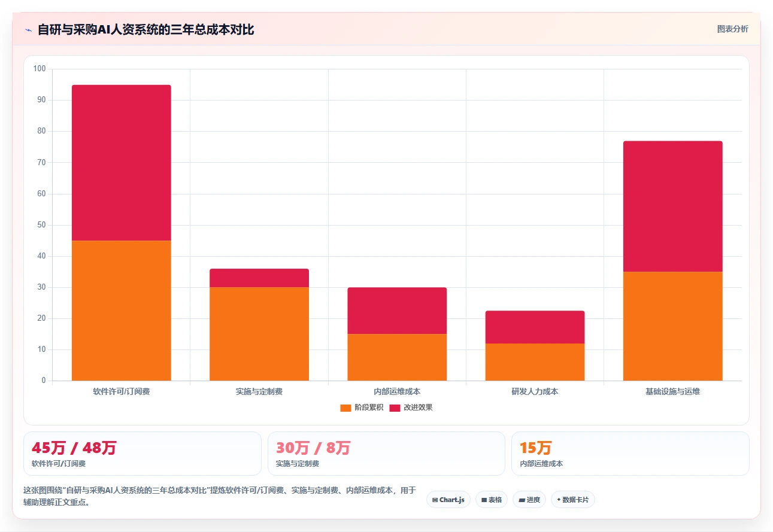773x532 pixels.
Task: Click the x-axis label 内部运维成本
Action: click(397, 391)
